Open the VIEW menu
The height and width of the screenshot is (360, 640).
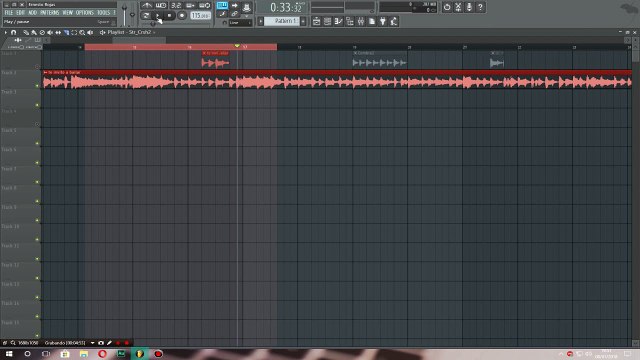[67, 13]
